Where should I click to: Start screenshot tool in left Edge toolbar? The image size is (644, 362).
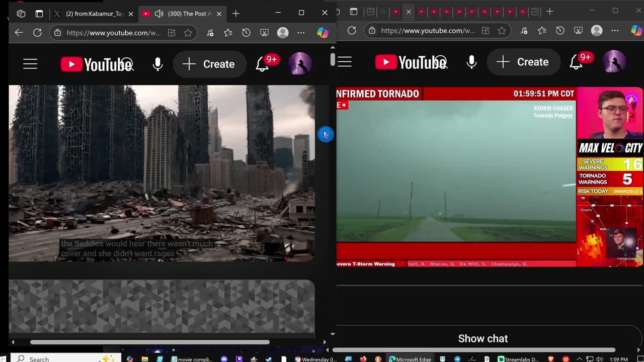coord(264,33)
